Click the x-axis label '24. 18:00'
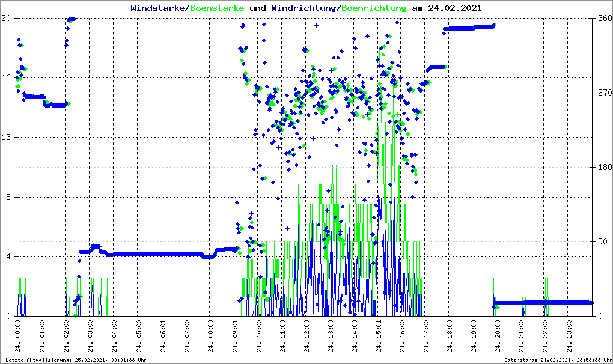This screenshot has width=613, height=364. click(x=450, y=336)
